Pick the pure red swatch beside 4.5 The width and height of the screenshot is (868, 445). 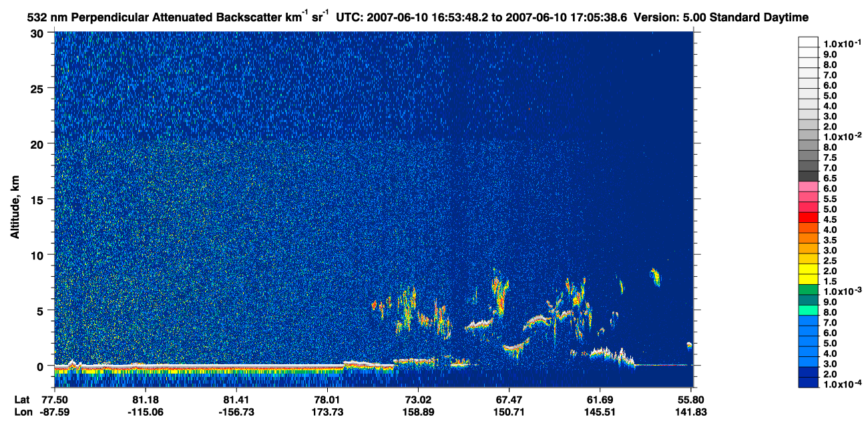click(x=808, y=217)
